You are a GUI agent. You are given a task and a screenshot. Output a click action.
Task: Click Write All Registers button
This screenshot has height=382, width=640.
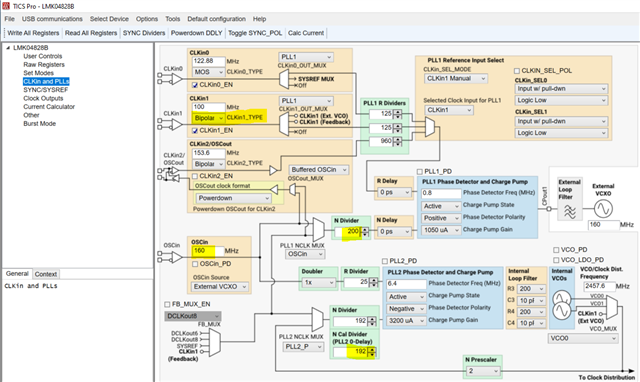pos(33,33)
